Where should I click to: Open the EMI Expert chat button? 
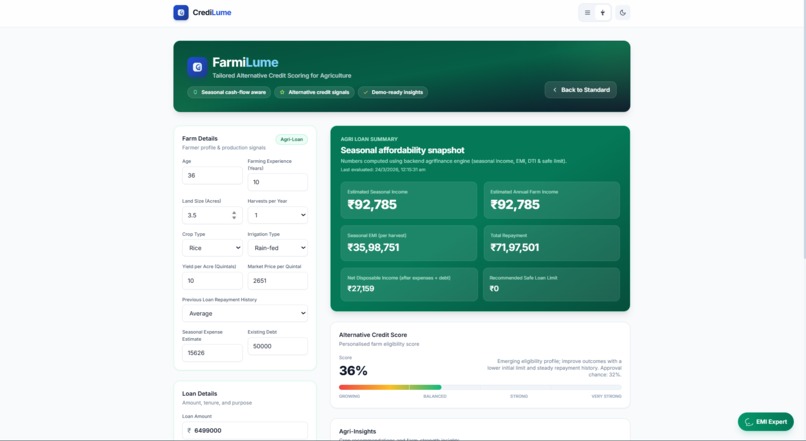765,421
